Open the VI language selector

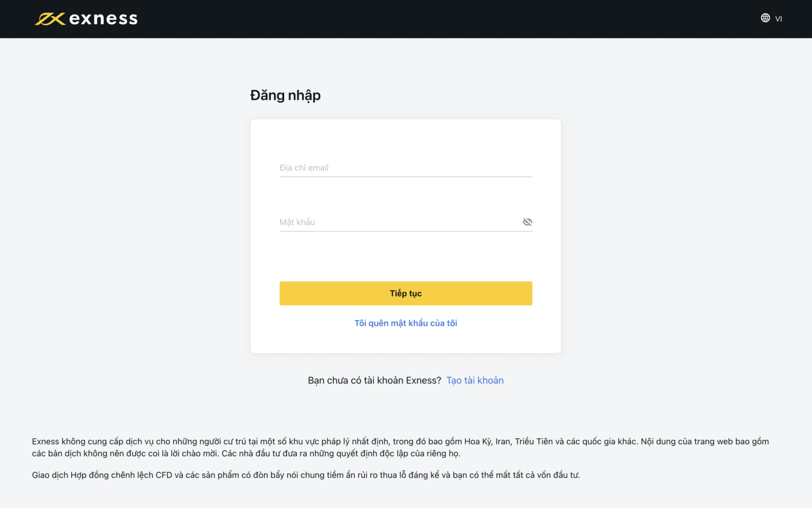pyautogui.click(x=771, y=18)
